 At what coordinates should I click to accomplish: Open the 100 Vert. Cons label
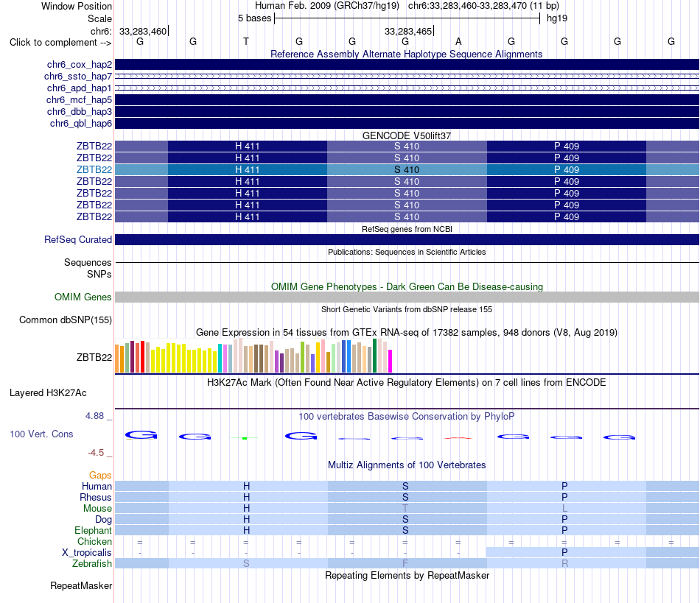coord(41,434)
